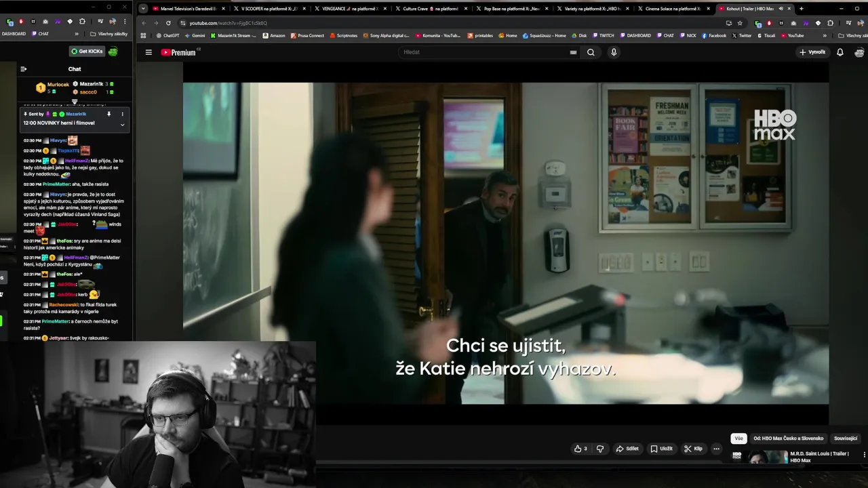Start voice search with the microphone icon
The width and height of the screenshot is (868, 488).
[x=614, y=52]
